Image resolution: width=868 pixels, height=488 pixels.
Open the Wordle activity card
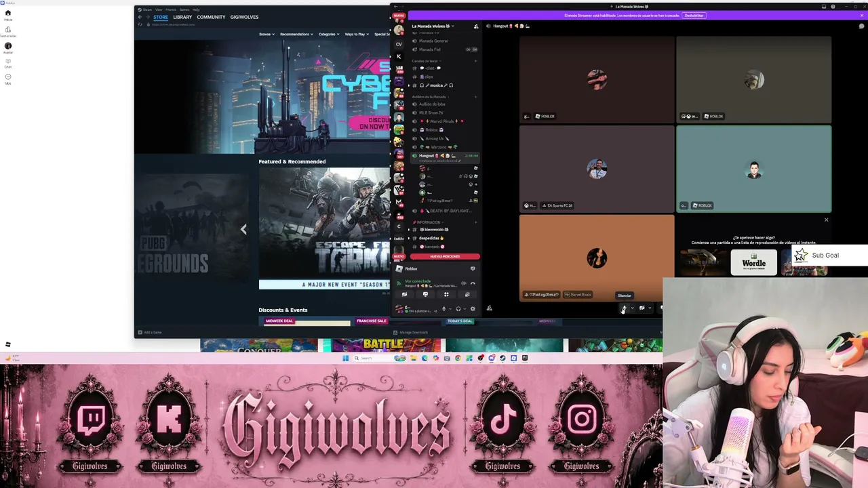point(753,263)
